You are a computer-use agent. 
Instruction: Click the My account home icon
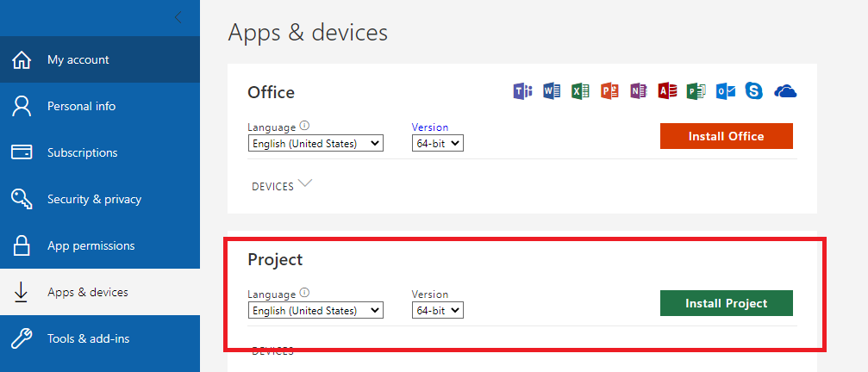(x=22, y=59)
